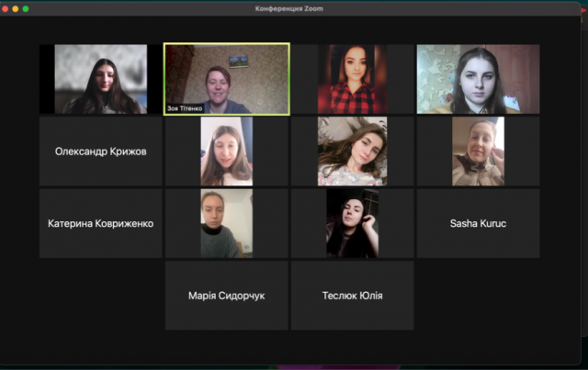Minimize the Zoom window with the yellow button
Viewport: 588px width, 370px height.
pyautogui.click(x=16, y=8)
